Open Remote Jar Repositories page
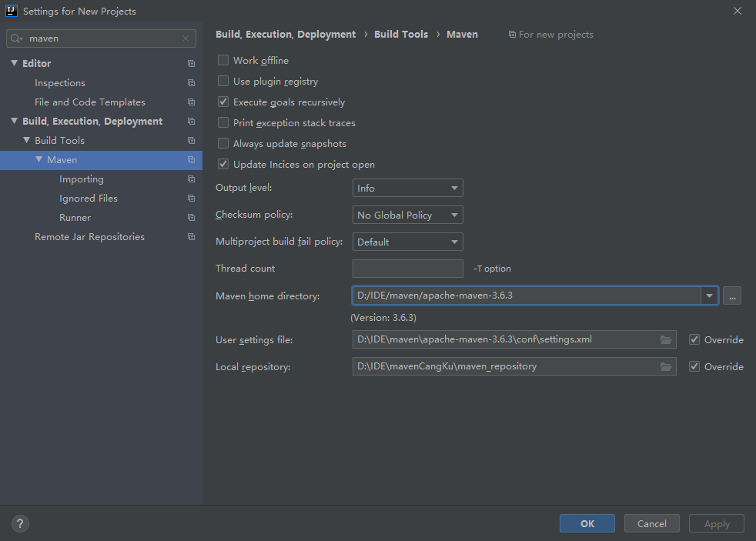Screen dimensions: 756x541 click(89, 237)
